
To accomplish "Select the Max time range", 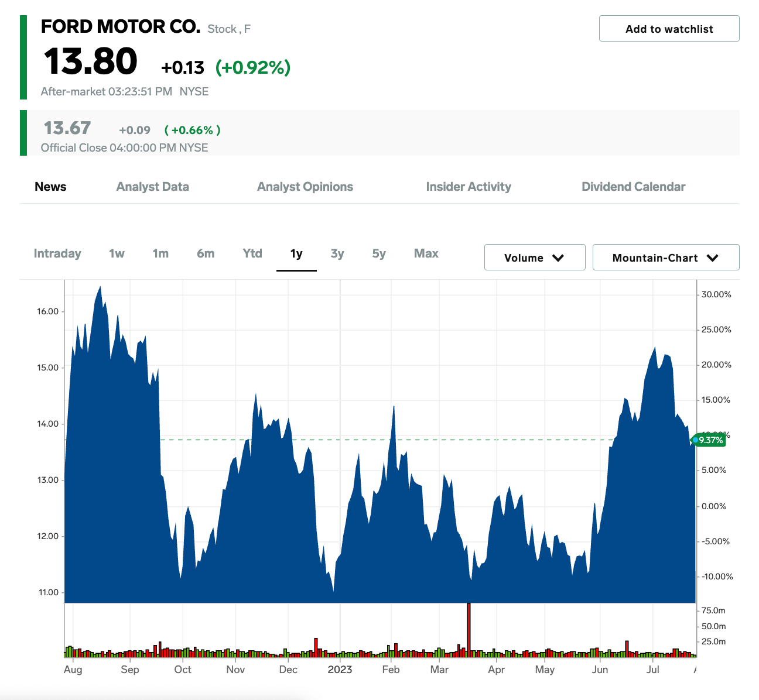I will pyautogui.click(x=426, y=253).
